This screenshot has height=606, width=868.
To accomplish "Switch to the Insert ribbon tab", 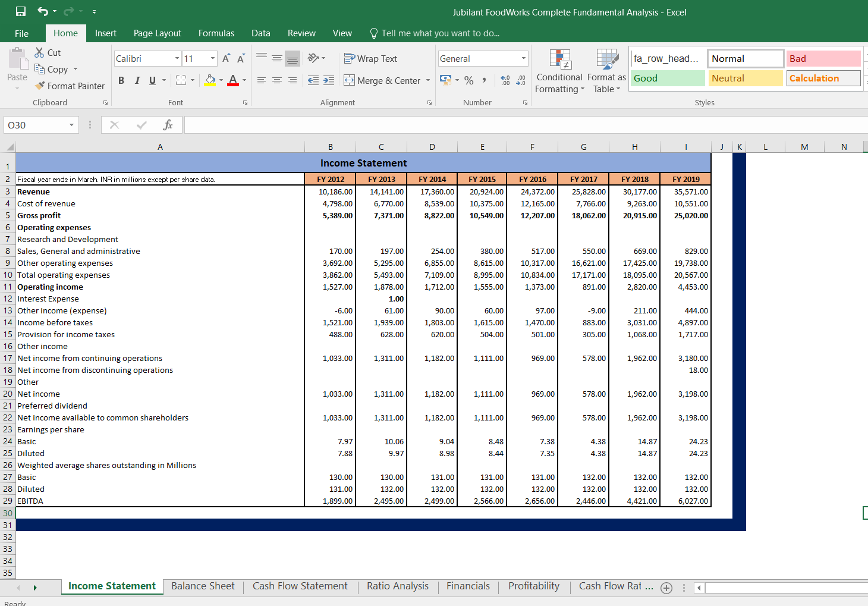I will [106, 33].
